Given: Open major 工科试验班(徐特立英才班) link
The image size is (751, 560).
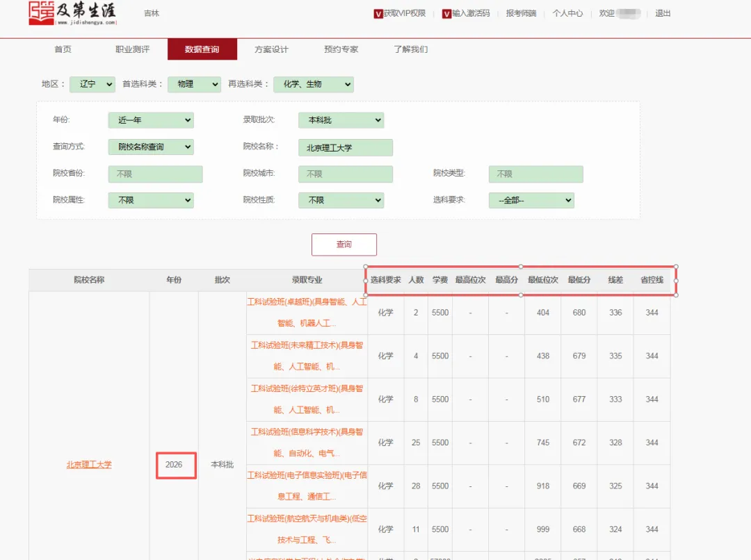Looking at the screenshot, I should pos(307,400).
